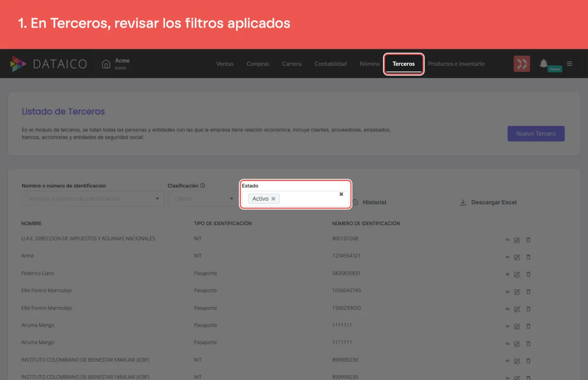Click the Dataico logo
Screen dimensions: 588x380
(x=48, y=64)
